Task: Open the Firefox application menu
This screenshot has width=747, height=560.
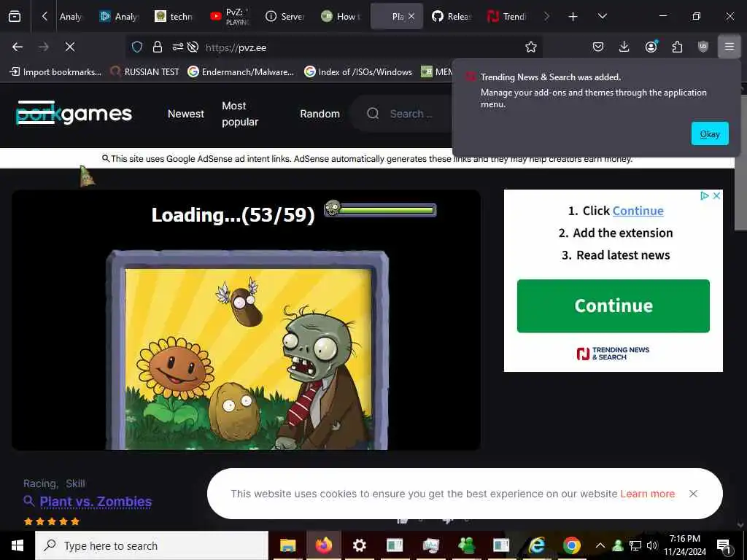Action: (729, 47)
